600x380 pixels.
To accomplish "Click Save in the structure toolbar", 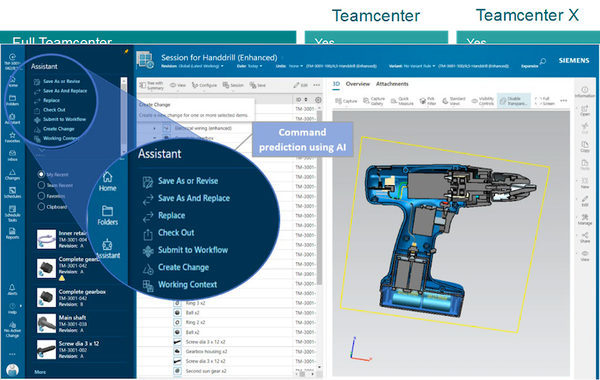I will [258, 85].
